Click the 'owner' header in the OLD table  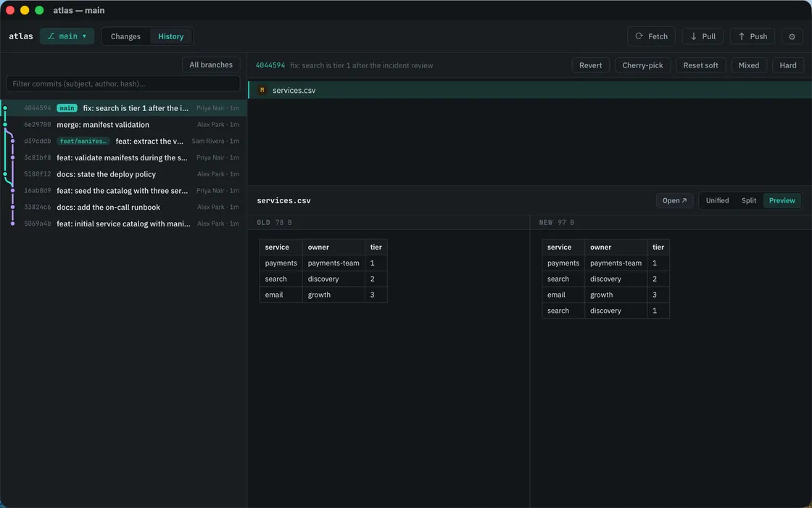point(333,247)
